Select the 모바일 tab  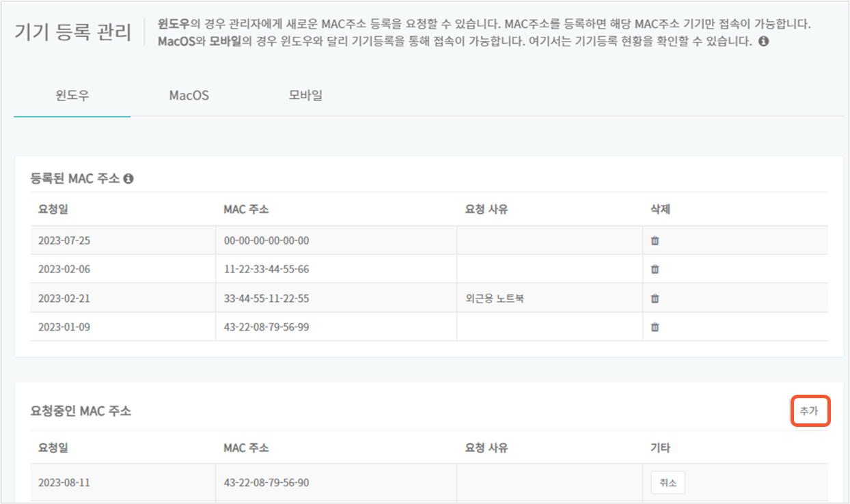305,95
